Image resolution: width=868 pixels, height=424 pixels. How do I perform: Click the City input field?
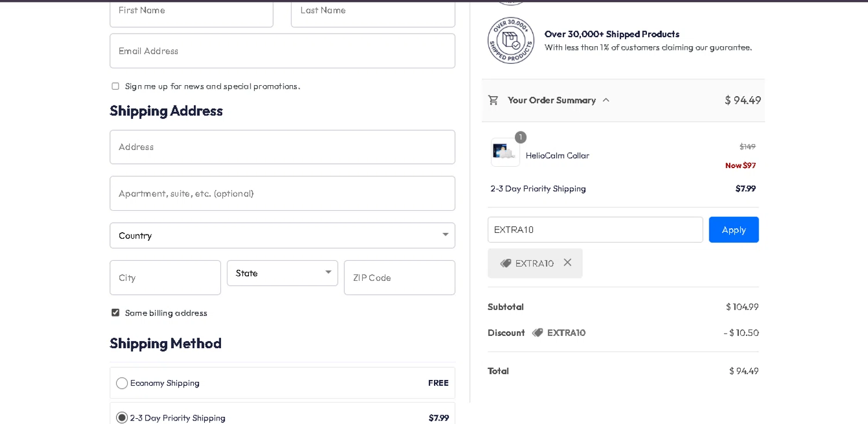[165, 277]
